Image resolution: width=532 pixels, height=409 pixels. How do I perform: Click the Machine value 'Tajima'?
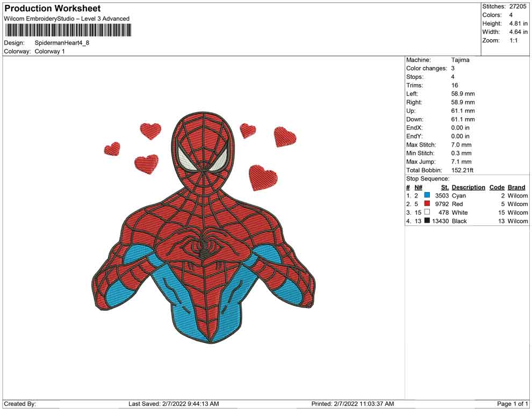pyautogui.click(x=461, y=60)
